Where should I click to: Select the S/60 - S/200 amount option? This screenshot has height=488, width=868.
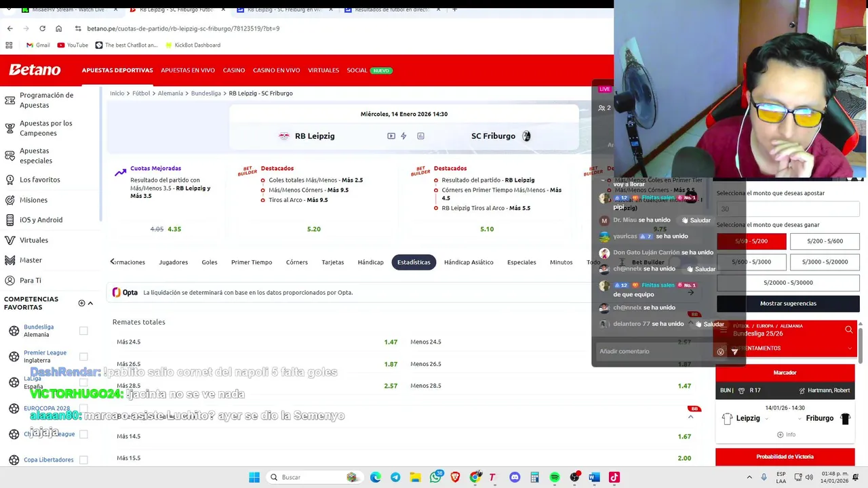(x=751, y=241)
